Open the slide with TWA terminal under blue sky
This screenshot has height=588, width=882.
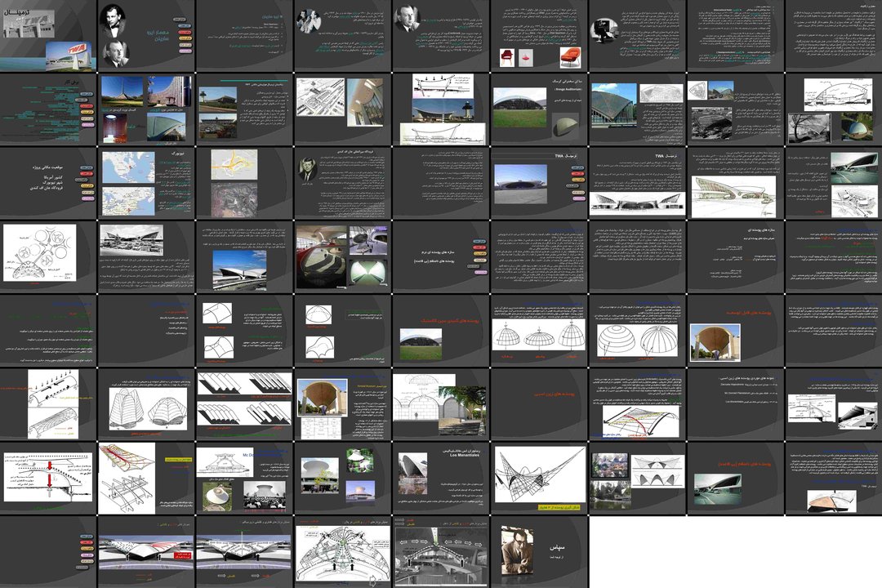(x=244, y=256)
